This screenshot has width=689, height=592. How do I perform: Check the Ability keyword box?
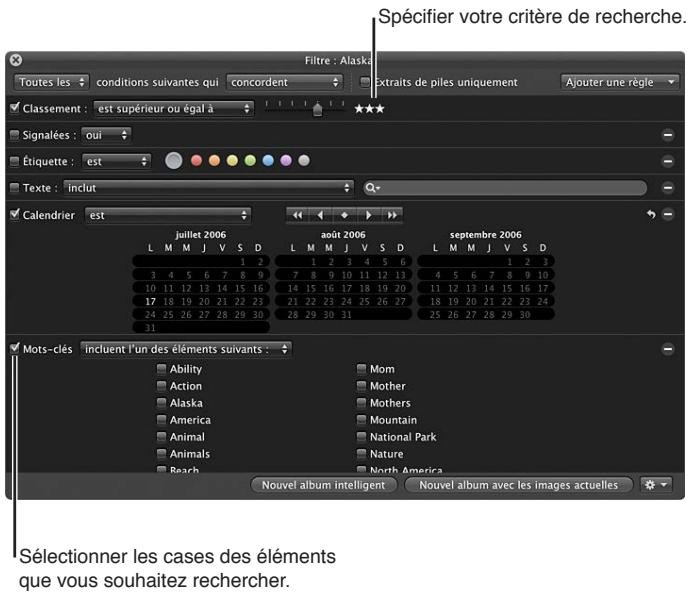tap(161, 368)
